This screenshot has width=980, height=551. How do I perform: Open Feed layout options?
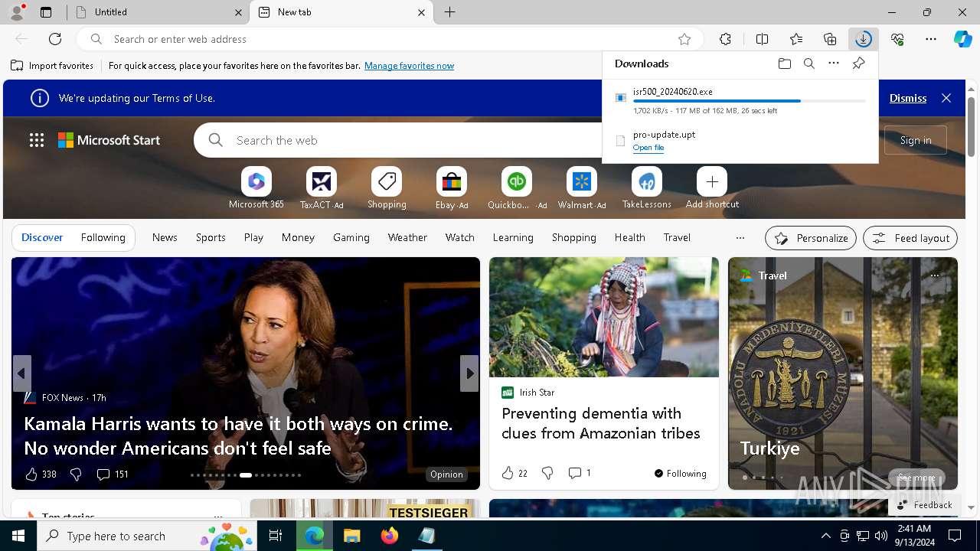point(910,238)
